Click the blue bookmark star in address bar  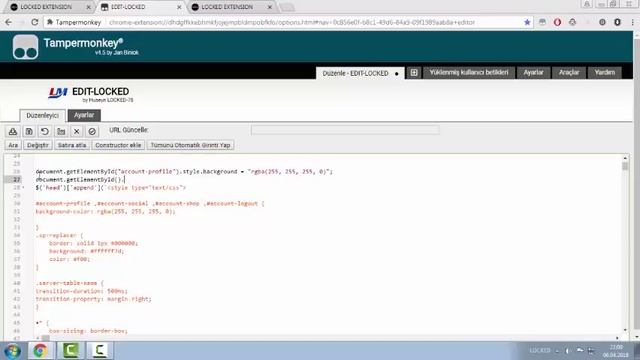coord(527,22)
